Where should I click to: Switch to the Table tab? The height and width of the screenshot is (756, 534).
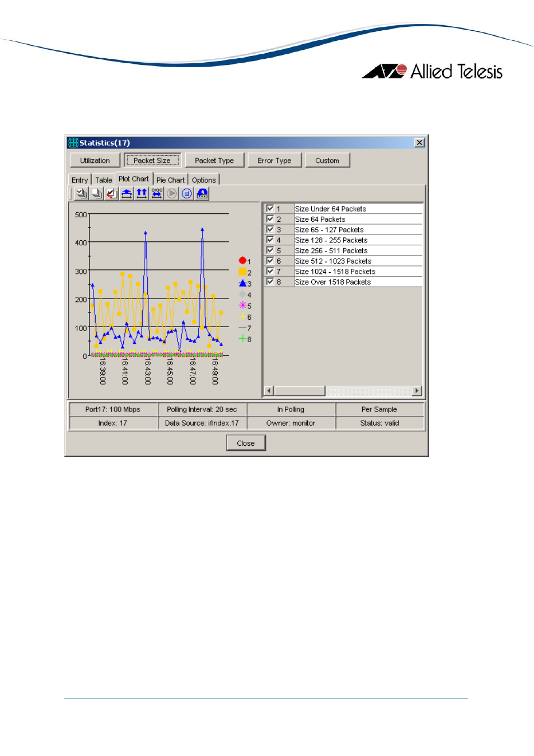pos(104,180)
